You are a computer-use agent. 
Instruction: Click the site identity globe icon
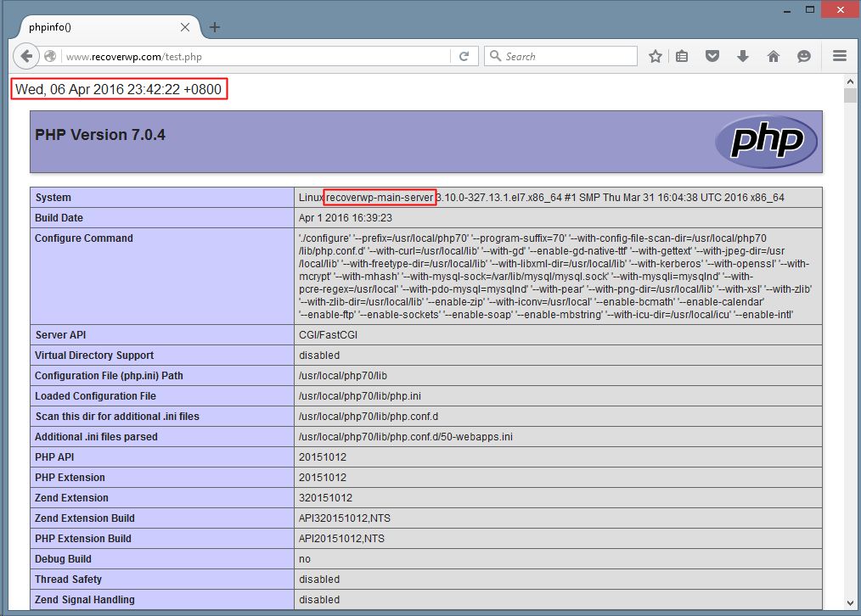tap(50, 57)
